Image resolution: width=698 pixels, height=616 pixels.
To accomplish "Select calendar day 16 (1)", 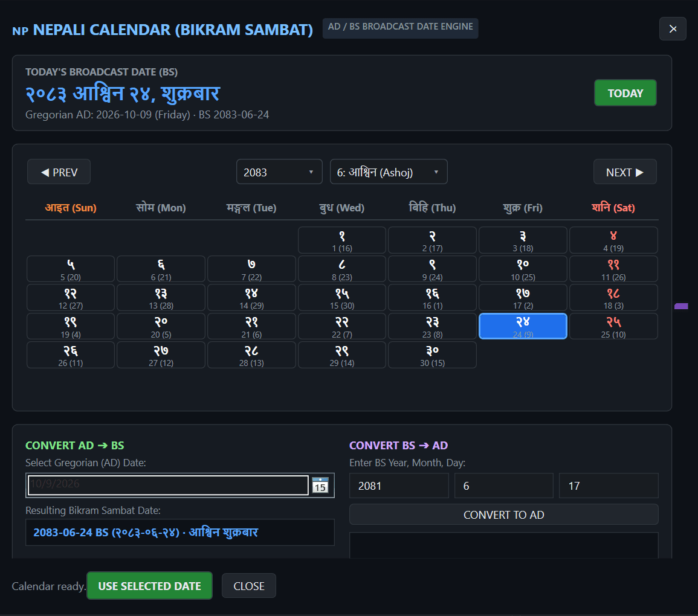I will pyautogui.click(x=432, y=298).
